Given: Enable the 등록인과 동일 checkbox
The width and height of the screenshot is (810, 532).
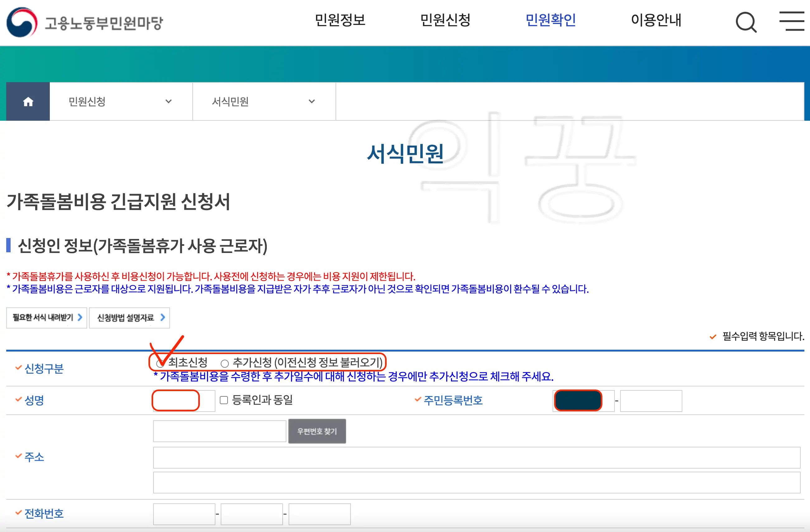Looking at the screenshot, I should coord(223,400).
